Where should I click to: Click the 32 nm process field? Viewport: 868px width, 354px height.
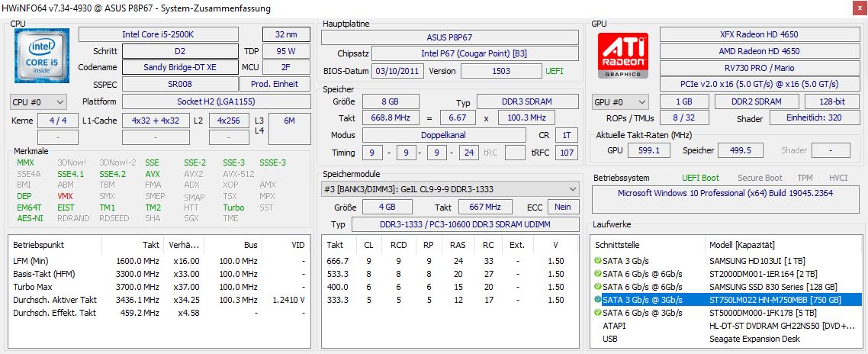286,34
